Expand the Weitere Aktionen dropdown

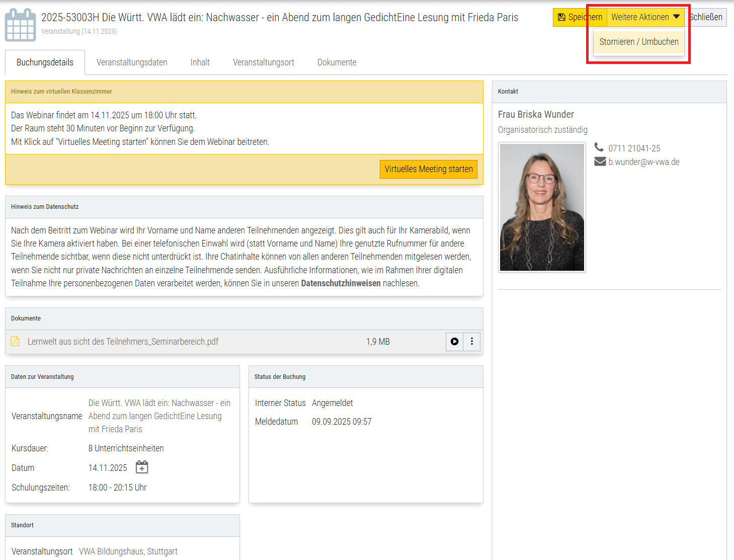coord(645,17)
